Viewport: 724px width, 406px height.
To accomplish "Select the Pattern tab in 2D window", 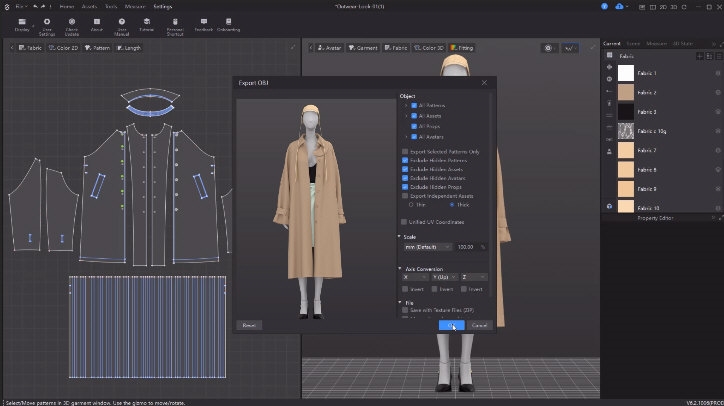I will point(97,48).
